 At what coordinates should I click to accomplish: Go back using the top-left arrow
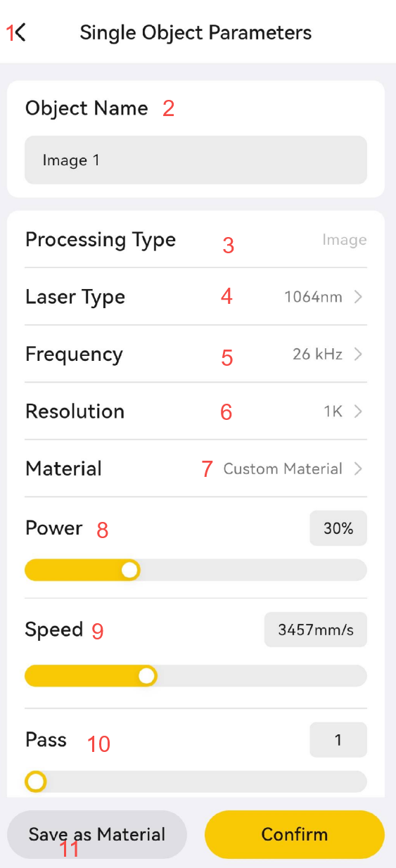coord(21,32)
